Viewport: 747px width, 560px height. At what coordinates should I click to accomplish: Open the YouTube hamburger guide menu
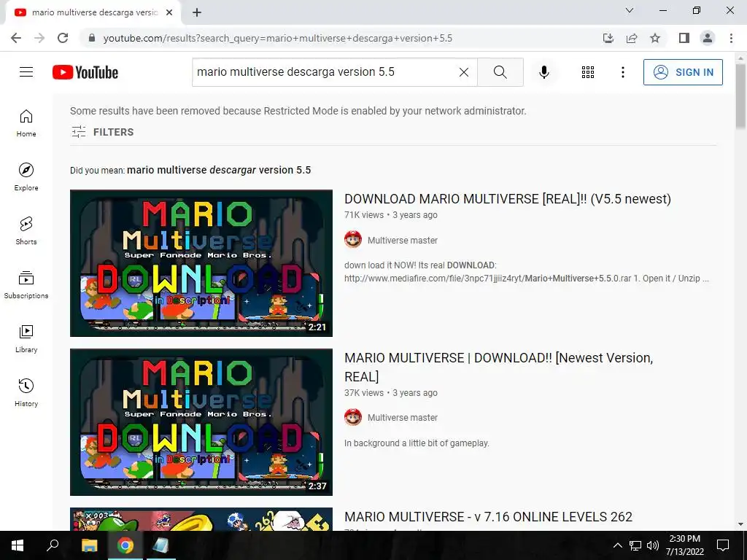26,72
